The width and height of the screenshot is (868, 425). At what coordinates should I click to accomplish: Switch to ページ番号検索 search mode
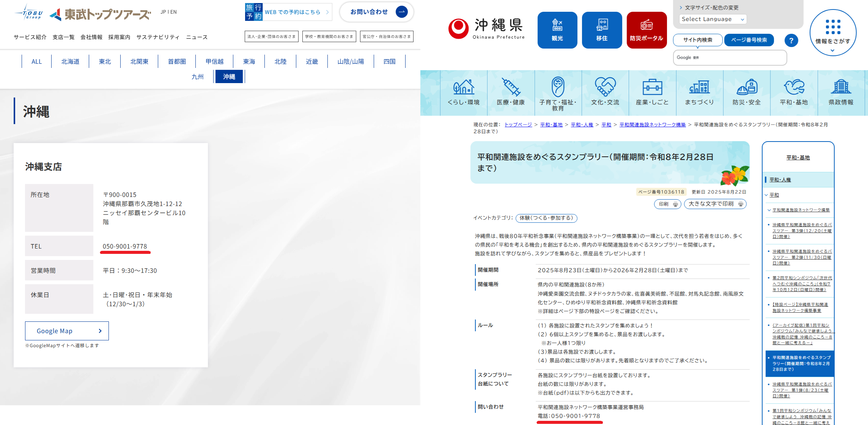[x=749, y=40]
